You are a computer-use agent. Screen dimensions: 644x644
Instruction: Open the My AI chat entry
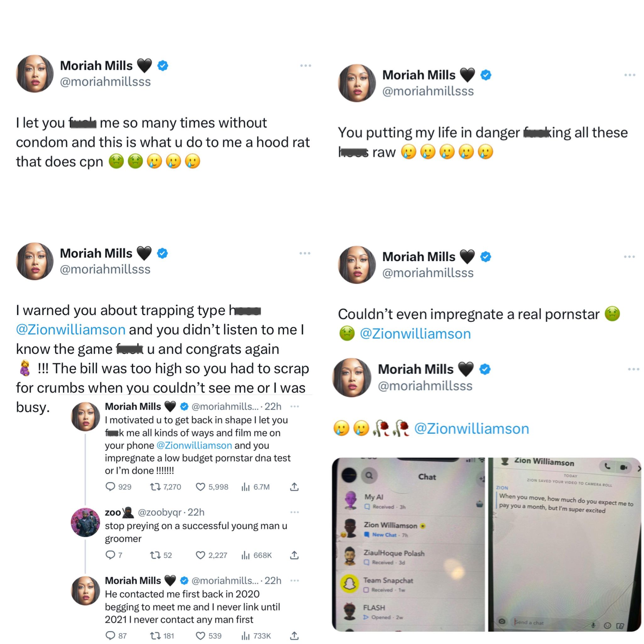pos(408,501)
